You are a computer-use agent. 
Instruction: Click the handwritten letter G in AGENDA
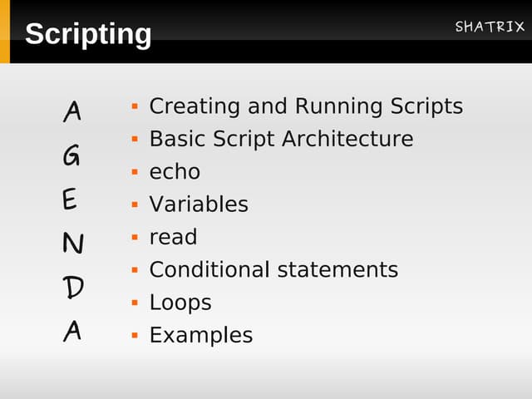[x=72, y=155]
